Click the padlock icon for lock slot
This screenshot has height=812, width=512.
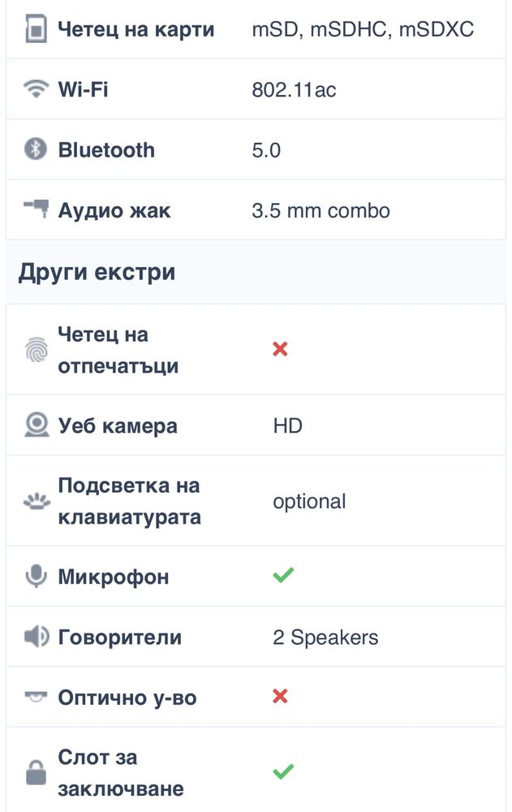[x=36, y=773]
